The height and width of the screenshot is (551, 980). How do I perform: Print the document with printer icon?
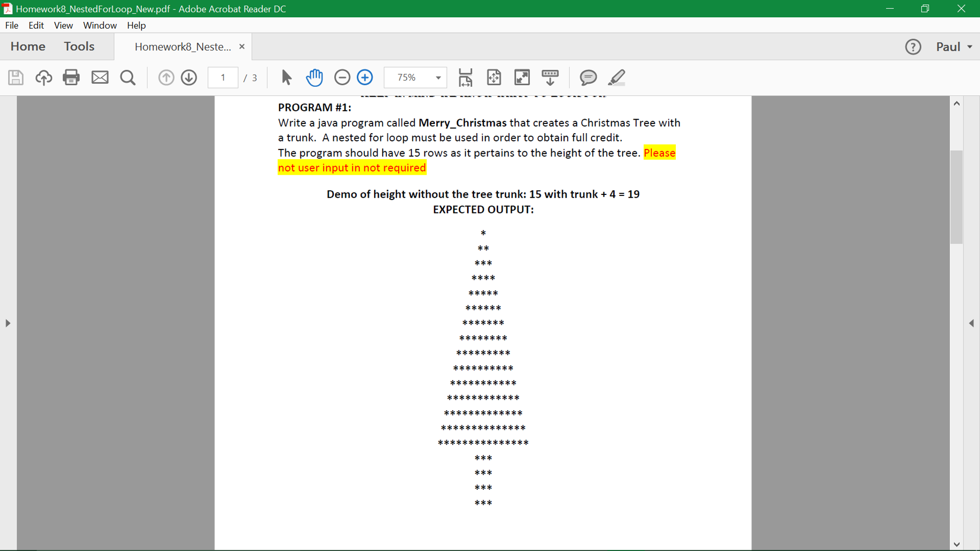(71, 78)
